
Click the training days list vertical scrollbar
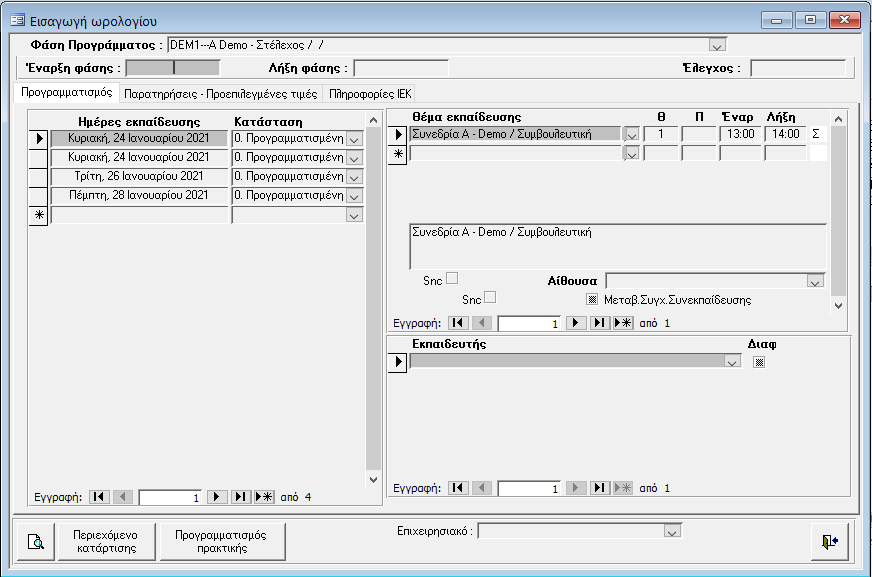[x=374, y=300]
